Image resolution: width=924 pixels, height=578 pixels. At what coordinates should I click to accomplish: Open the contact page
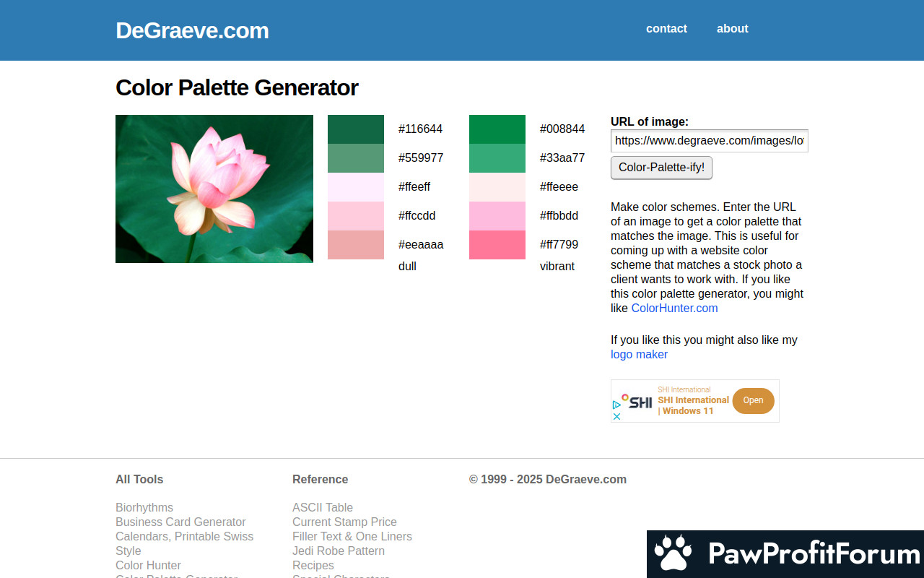[666, 29]
